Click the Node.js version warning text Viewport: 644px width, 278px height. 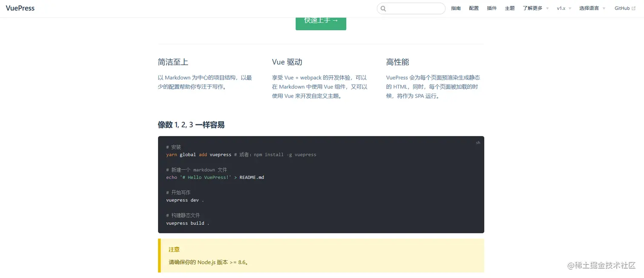pyautogui.click(x=209, y=262)
